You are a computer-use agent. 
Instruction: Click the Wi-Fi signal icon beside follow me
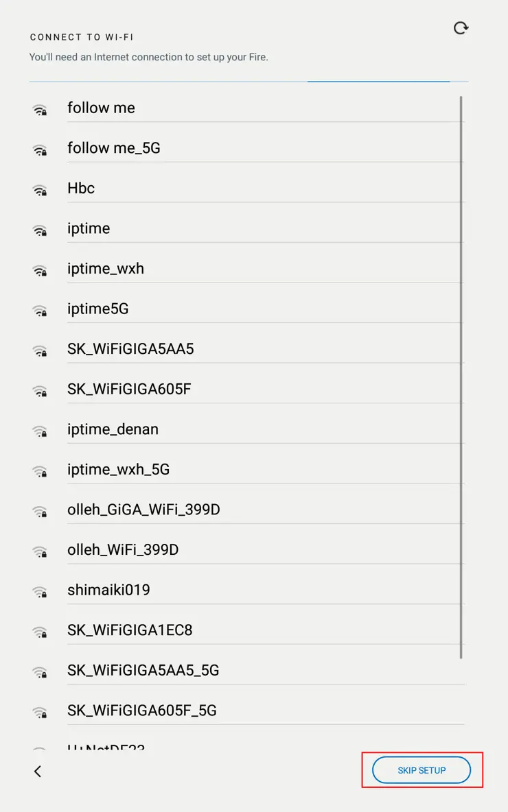click(x=40, y=110)
